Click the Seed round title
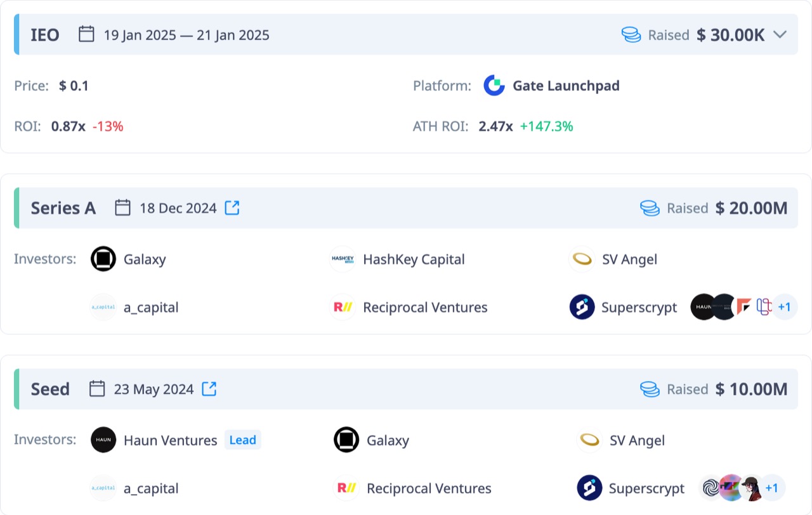The height and width of the screenshot is (515, 812). pyautogui.click(x=50, y=389)
